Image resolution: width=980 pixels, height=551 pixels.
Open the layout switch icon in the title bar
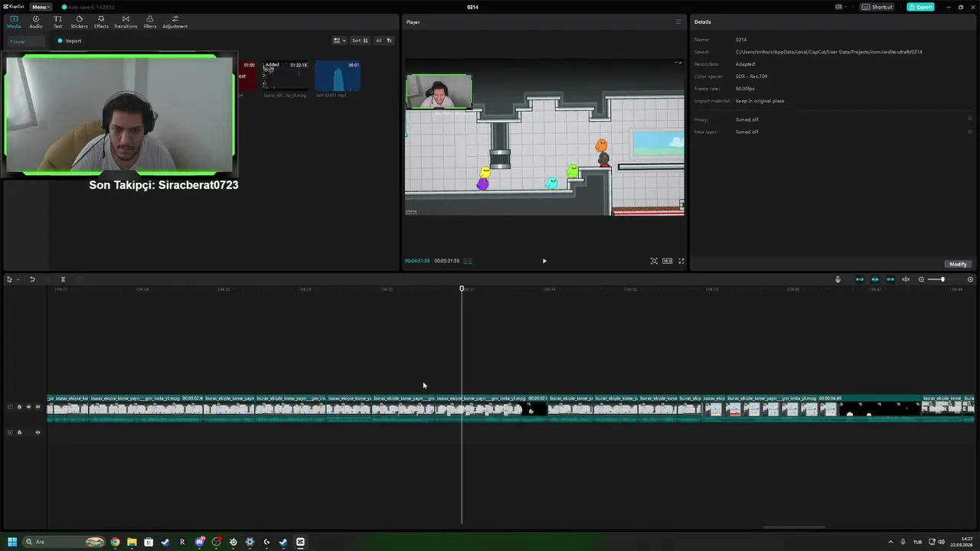click(x=841, y=7)
